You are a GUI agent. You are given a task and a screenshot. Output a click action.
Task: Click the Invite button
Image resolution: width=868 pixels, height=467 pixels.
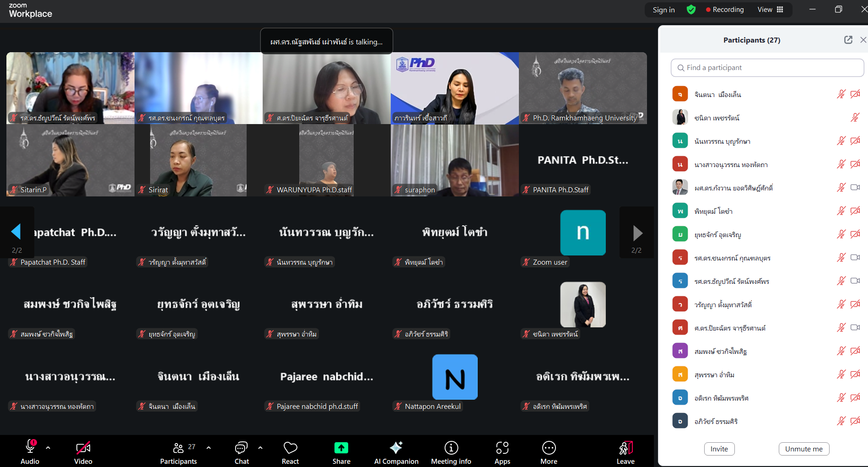(x=719, y=449)
